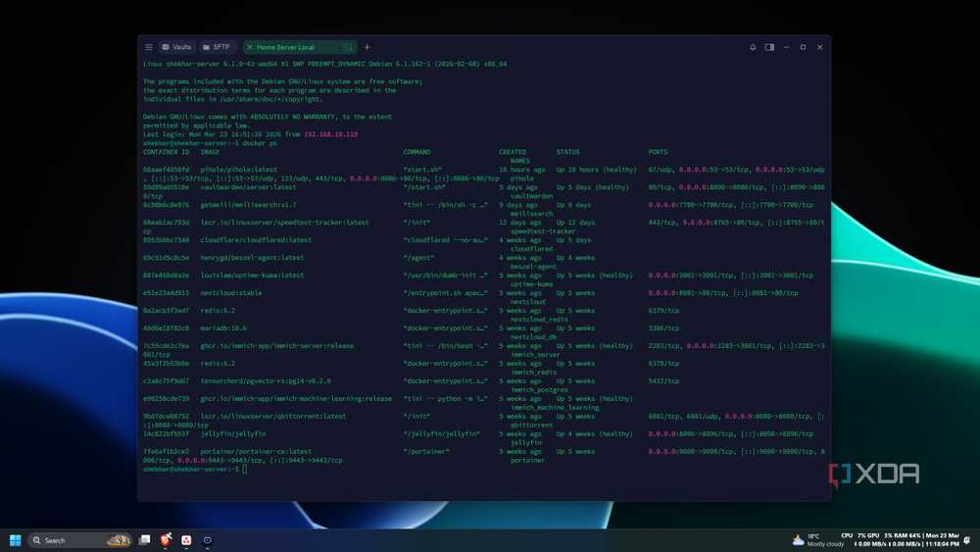Click the immich-machine-learning:release image text
Viewport: 980px width, 552px height.
click(x=296, y=398)
